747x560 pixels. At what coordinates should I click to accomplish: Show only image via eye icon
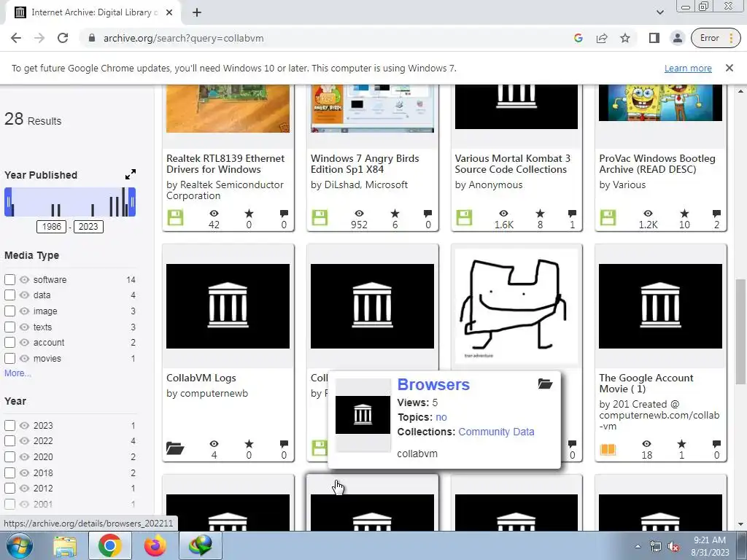(24, 311)
